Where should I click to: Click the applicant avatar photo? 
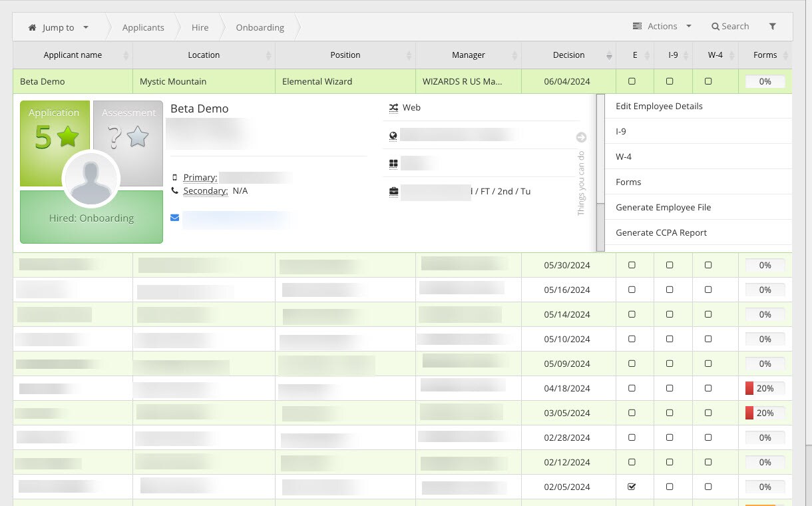[91, 179]
